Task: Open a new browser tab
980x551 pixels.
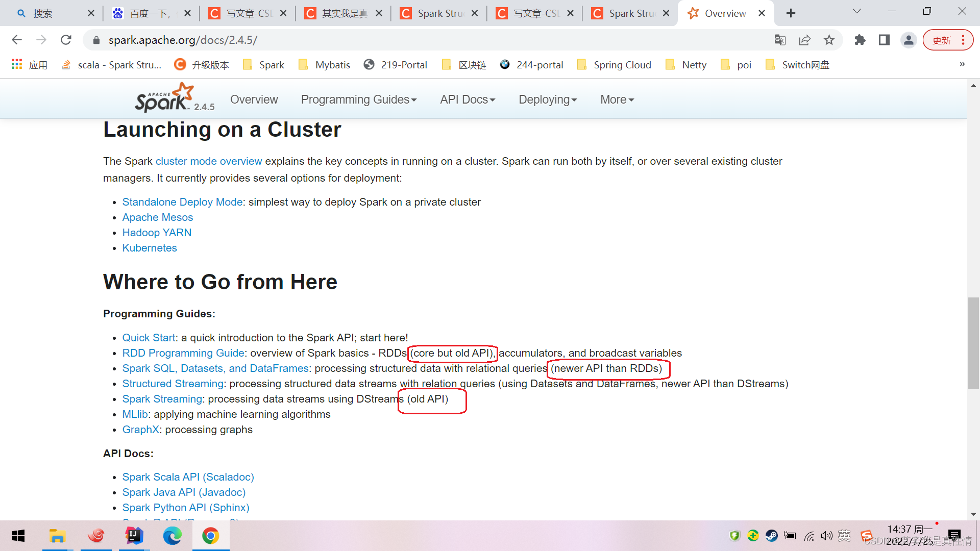Action: (x=791, y=13)
